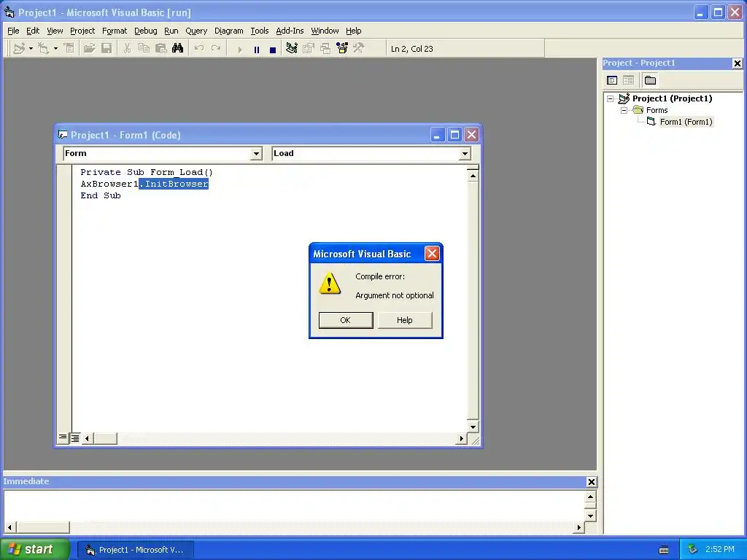Open the Form Layout Window icon

(x=325, y=49)
